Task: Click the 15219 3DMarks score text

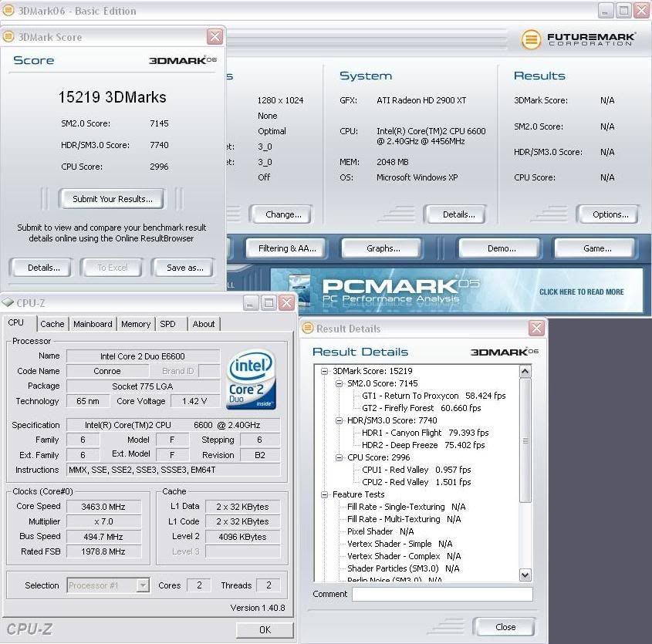Action: point(112,97)
